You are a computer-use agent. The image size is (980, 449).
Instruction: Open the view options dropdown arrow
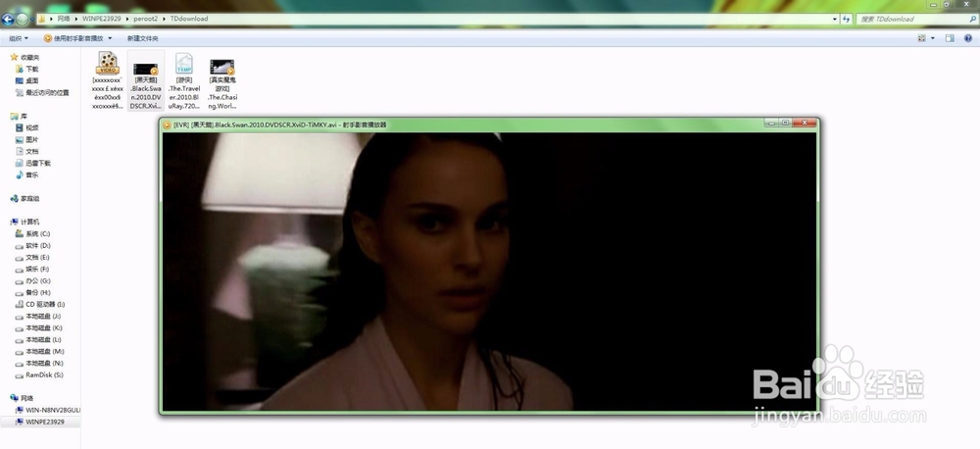point(933,38)
